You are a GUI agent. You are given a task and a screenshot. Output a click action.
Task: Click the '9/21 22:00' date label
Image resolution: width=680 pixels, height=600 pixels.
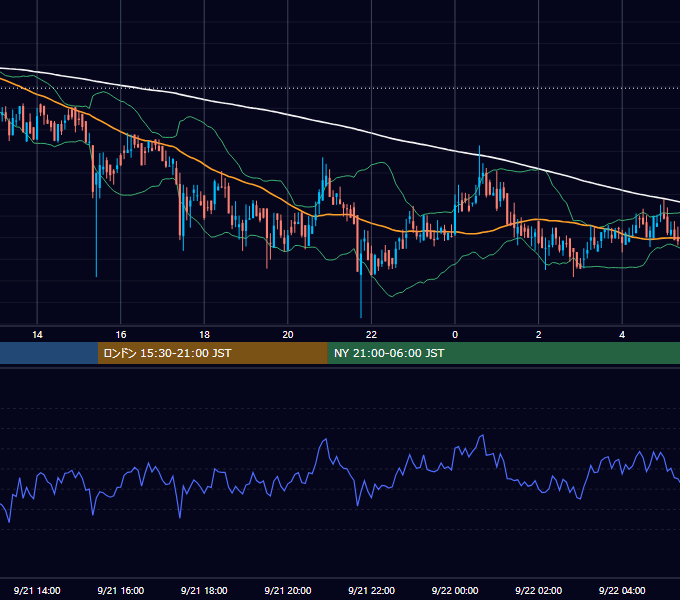point(371,590)
